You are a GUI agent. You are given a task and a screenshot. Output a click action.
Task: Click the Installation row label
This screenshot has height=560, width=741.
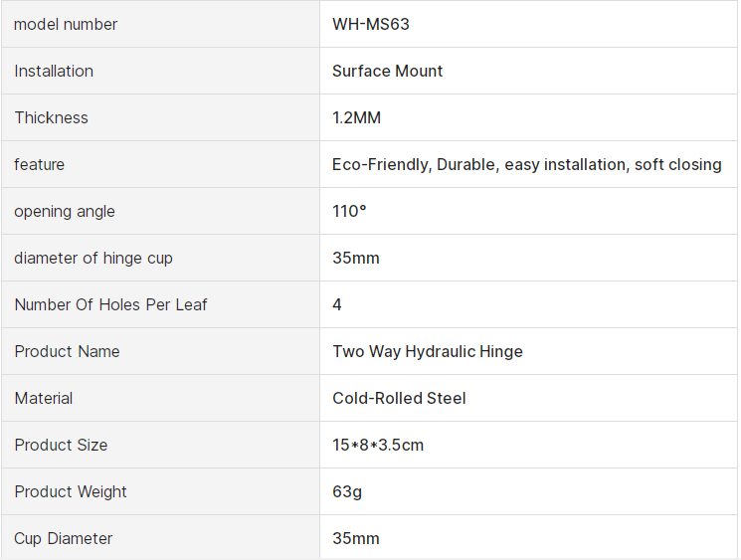(54, 71)
